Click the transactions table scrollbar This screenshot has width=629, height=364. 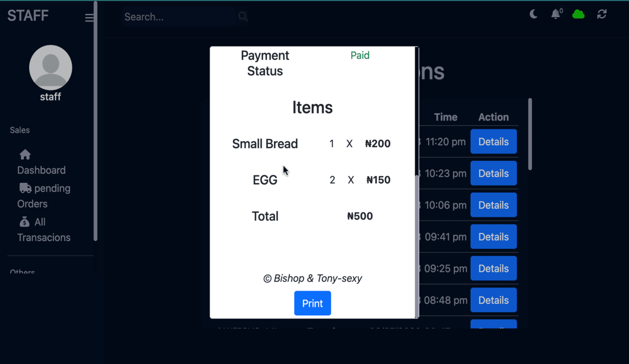[x=530, y=134]
